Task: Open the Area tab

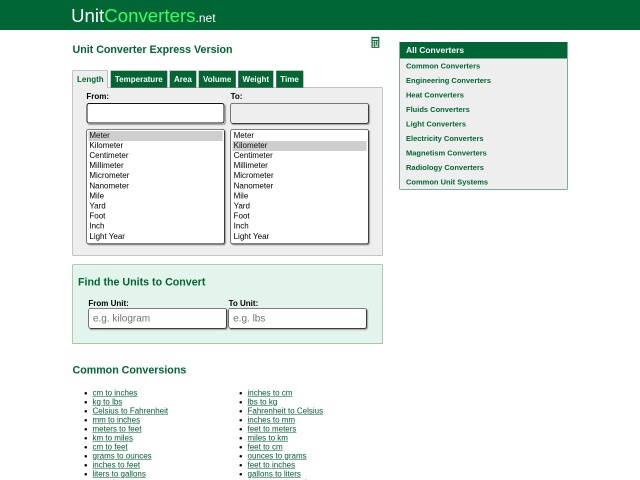Action: [183, 79]
